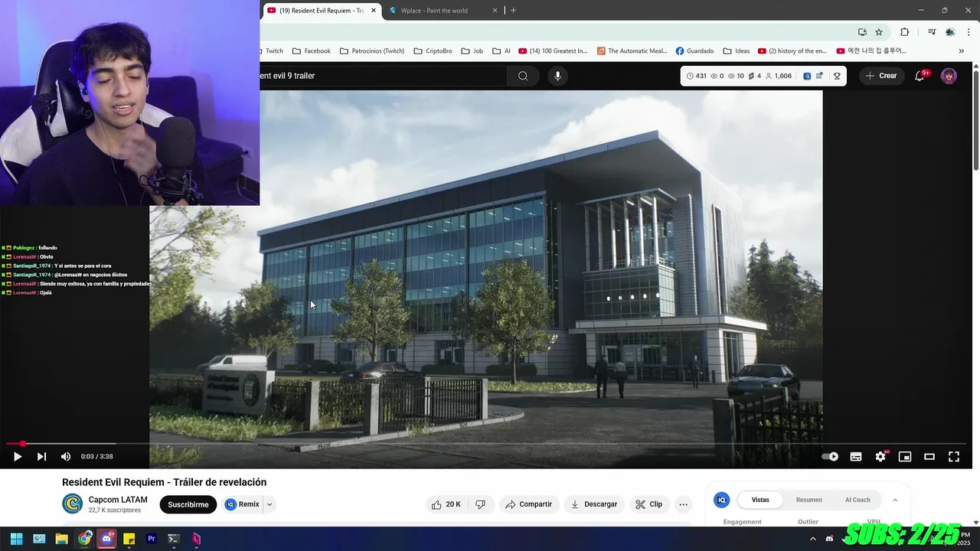This screenshot has height=551, width=980.
Task: Open a new browser tab
Action: pyautogui.click(x=513, y=11)
